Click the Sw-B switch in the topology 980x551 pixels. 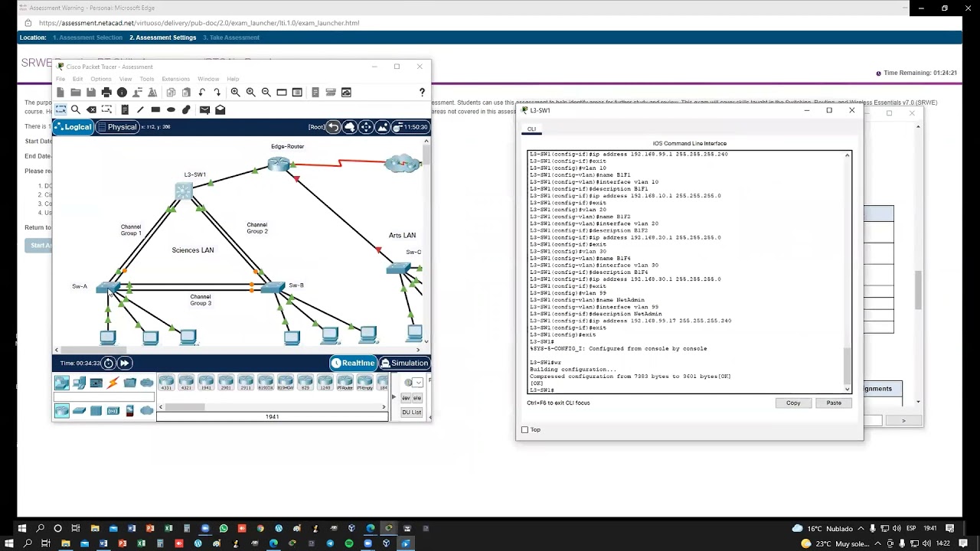click(x=273, y=287)
